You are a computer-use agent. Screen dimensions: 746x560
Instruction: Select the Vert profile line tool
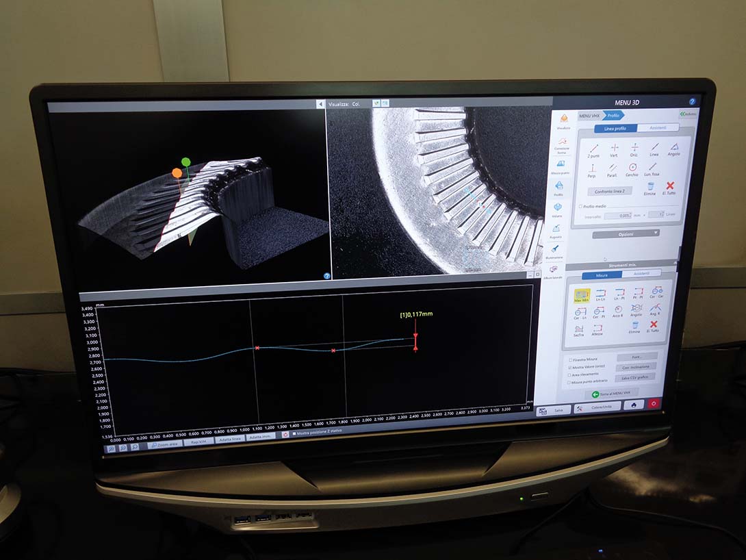(614, 151)
